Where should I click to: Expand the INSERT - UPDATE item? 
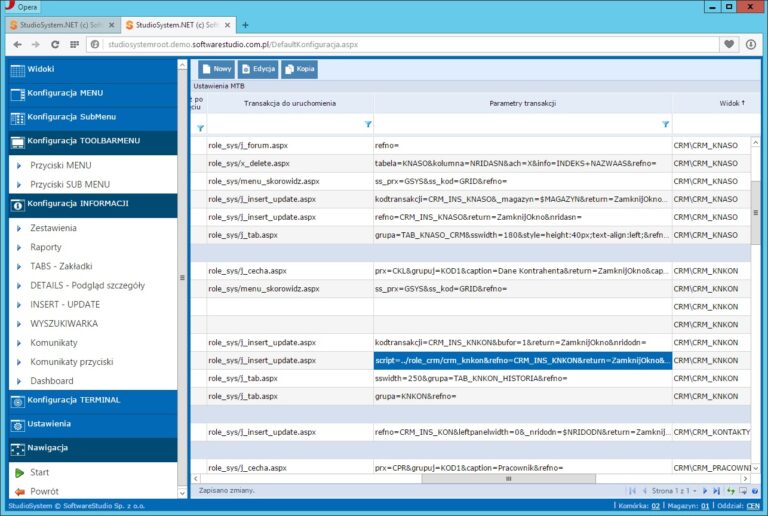pyautogui.click(x=19, y=305)
